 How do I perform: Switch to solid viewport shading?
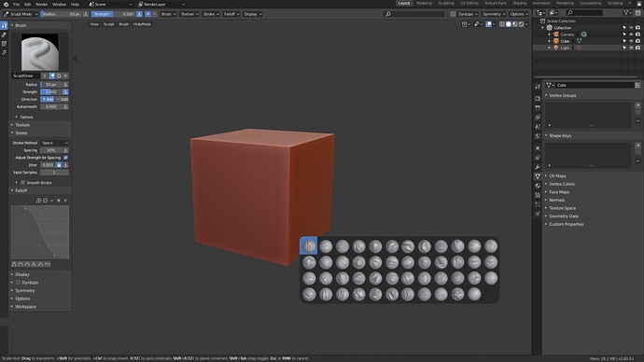point(509,24)
